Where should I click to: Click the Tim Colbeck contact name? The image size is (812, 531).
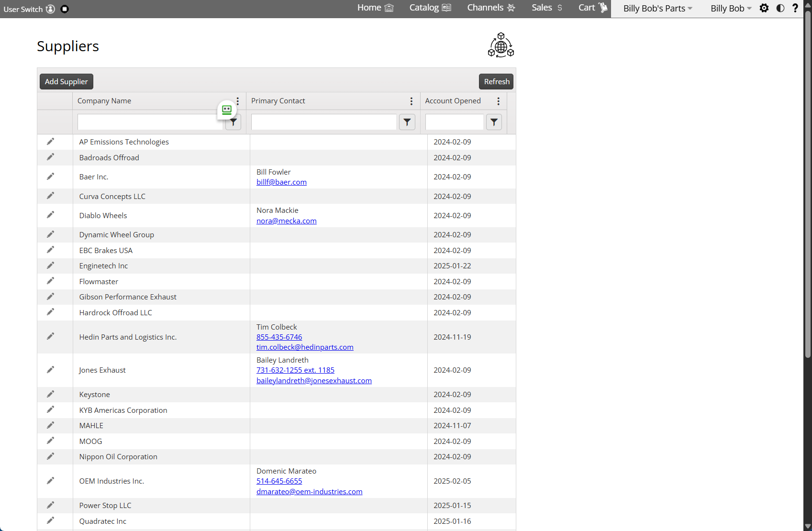[277, 327]
